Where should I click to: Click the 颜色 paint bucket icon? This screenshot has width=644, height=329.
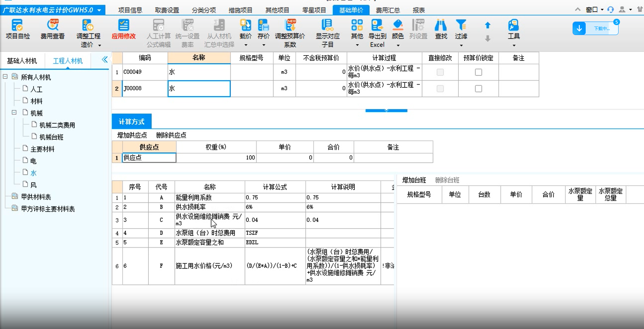[x=398, y=25]
